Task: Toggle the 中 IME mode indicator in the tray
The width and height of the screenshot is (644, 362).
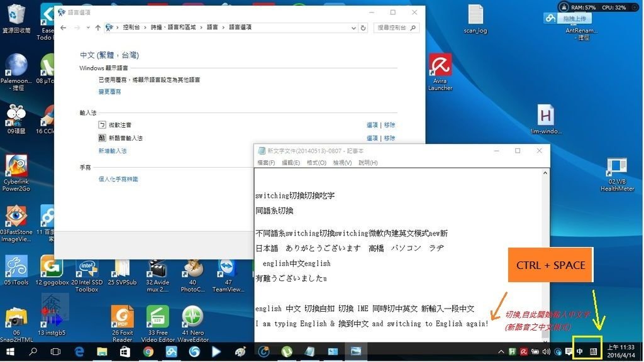Action: tap(579, 352)
